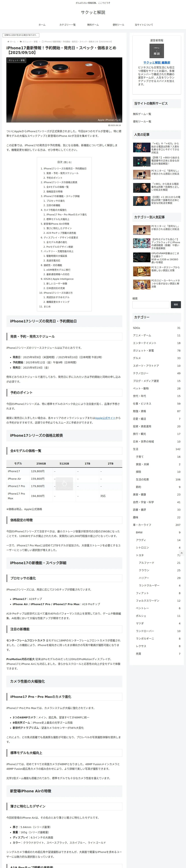
Task: Open the GPS Apple Watch communication range article
Action: coord(156,244)
